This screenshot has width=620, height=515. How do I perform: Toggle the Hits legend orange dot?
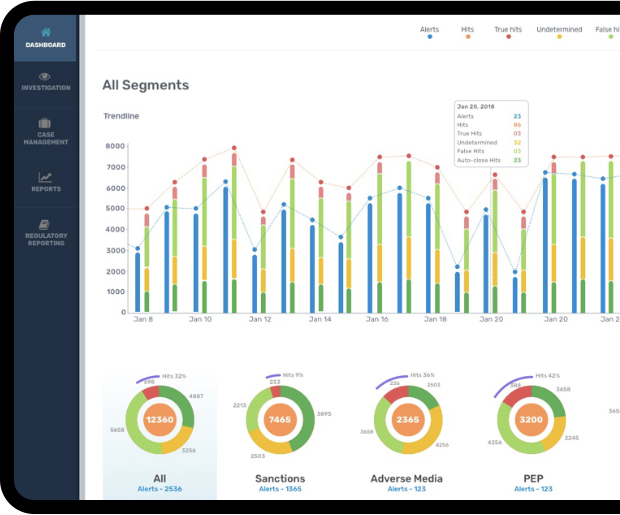pos(468,37)
